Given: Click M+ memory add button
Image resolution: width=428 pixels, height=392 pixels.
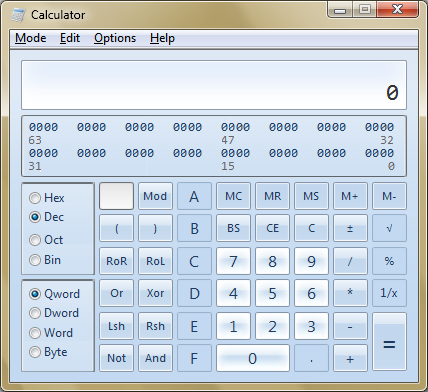Looking at the screenshot, I should [350, 196].
